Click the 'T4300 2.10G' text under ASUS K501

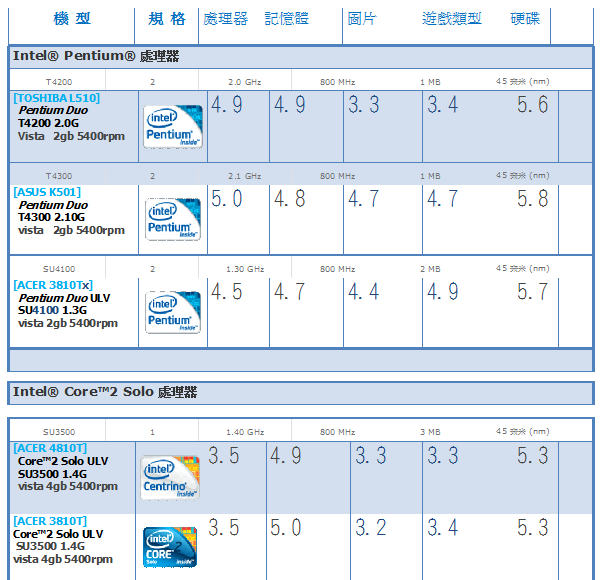[51, 217]
